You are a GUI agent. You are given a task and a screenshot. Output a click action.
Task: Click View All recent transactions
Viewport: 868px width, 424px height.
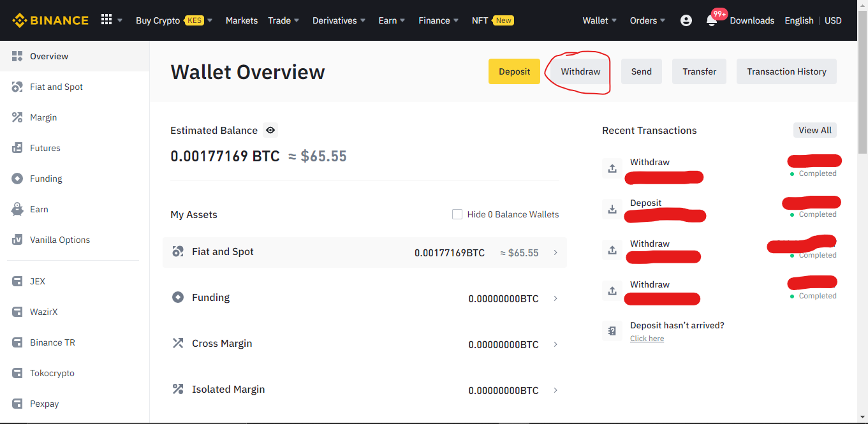(815, 130)
